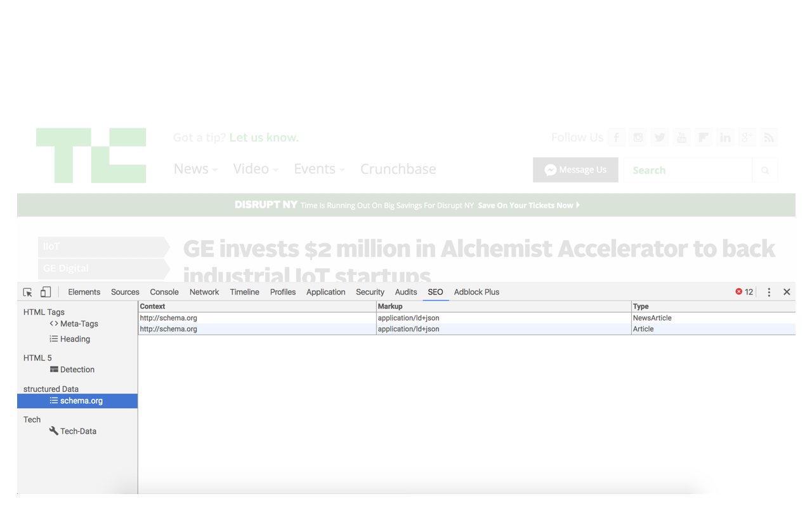Open Tech-Data in the sidebar
Image resolution: width=812 pixels, height=508 pixels.
[x=73, y=431]
